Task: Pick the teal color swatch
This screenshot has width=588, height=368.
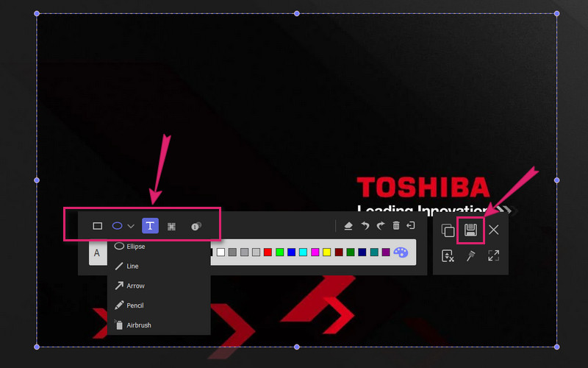Action: pyautogui.click(x=374, y=252)
